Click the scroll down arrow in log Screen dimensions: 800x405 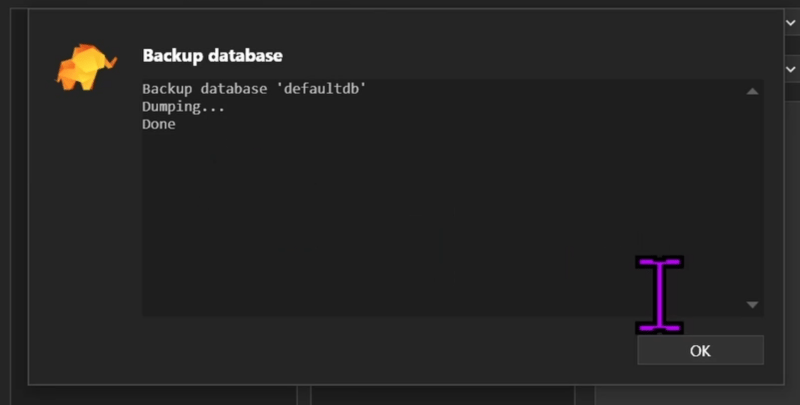(752, 305)
